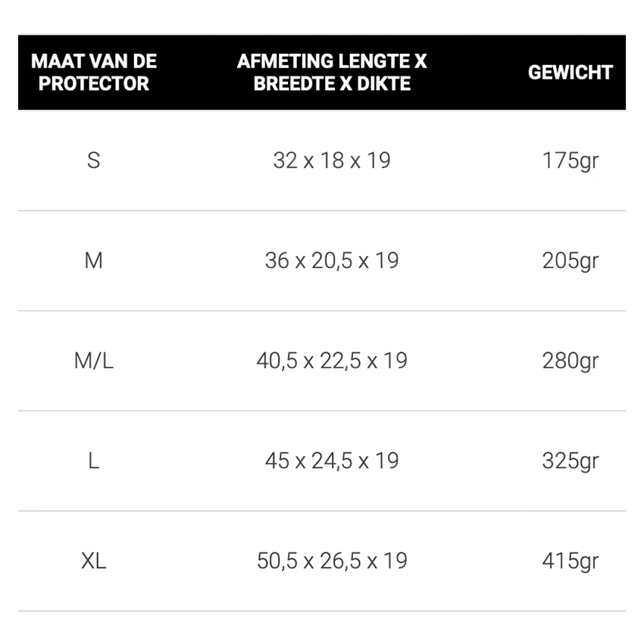Viewport: 644px width, 644px height.
Task: Click the word 'PROTECTOR' in the header
Action: click(94, 83)
